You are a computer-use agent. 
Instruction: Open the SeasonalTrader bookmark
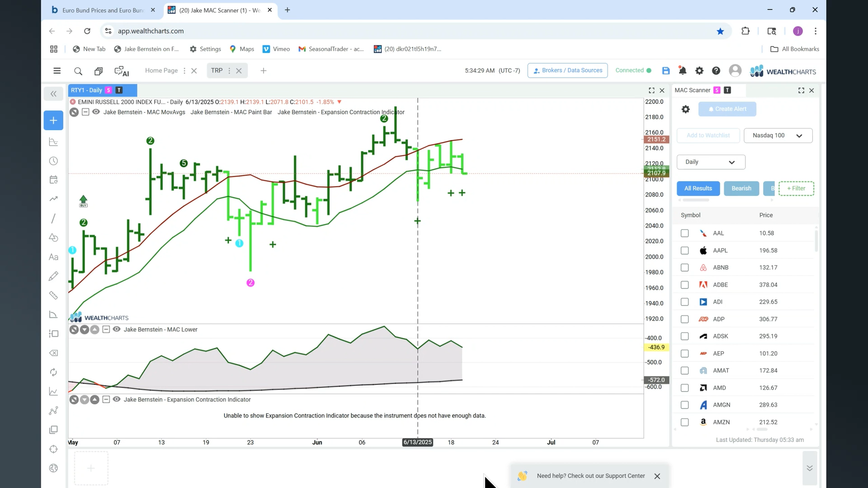coord(331,49)
